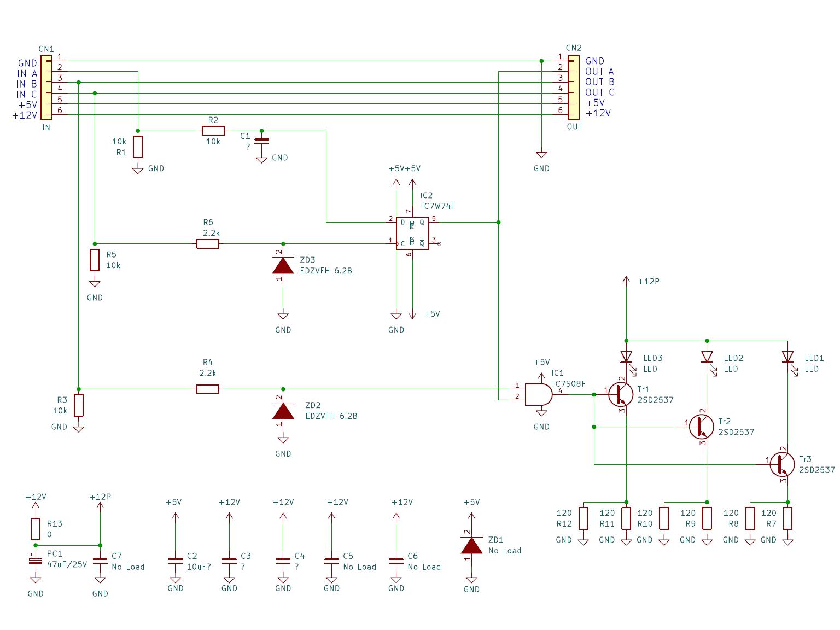Click the ZD1 No Load diode
840x630 pixels.
click(471, 545)
